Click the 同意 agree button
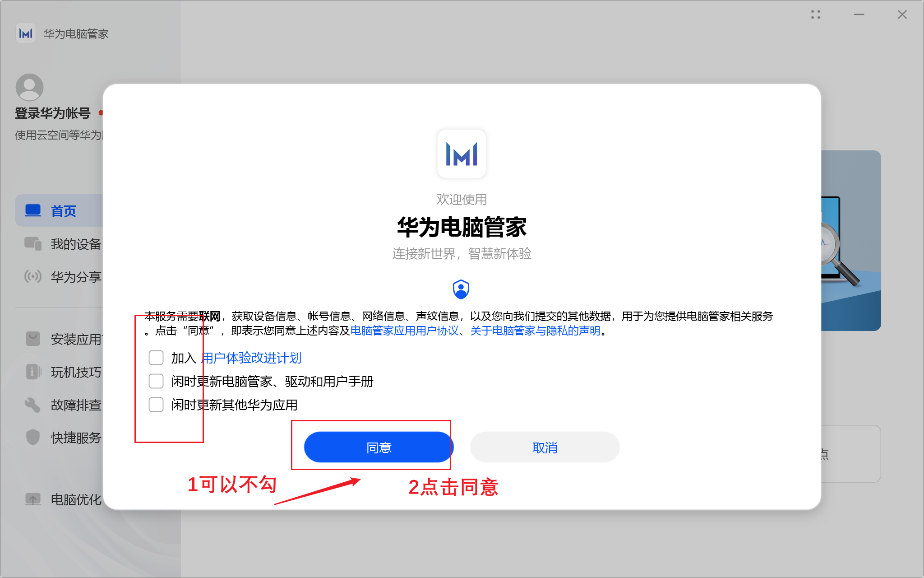The width and height of the screenshot is (924, 578). point(378,447)
